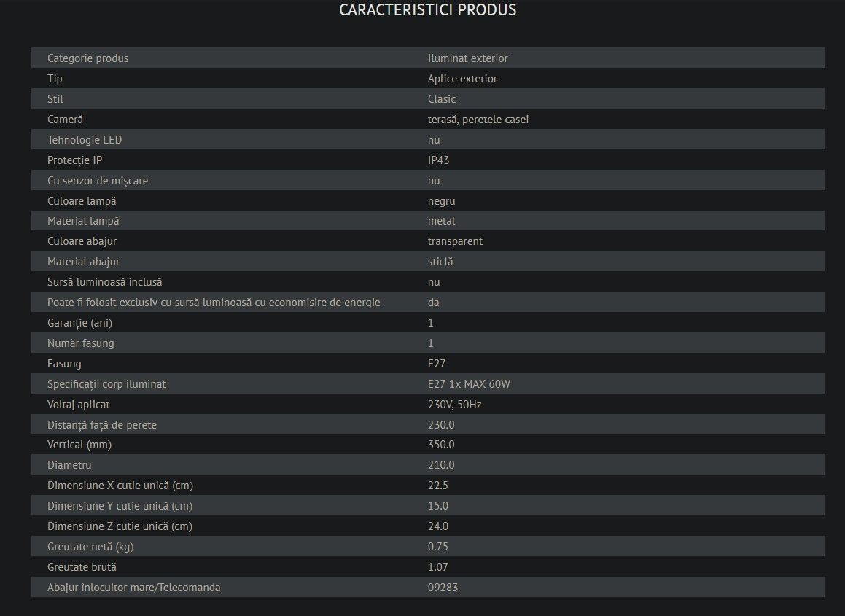Click the CARACTERISTICI PRODUS heading

[x=427, y=9]
